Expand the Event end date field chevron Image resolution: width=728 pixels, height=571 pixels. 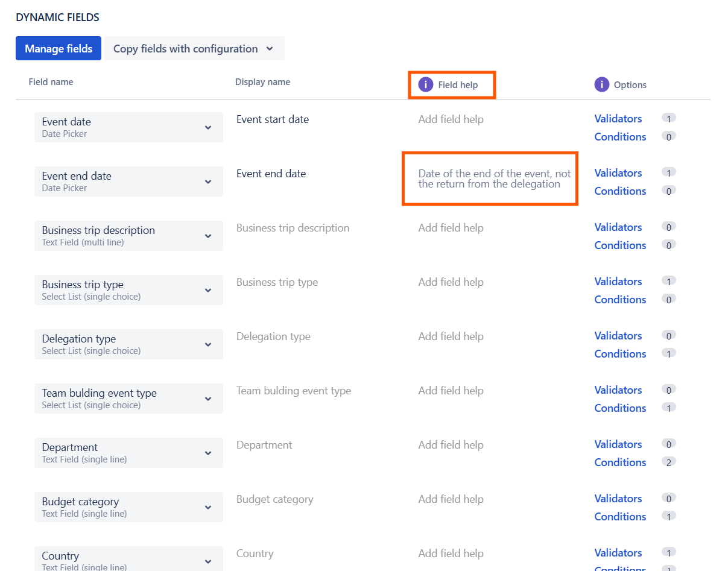coord(209,181)
